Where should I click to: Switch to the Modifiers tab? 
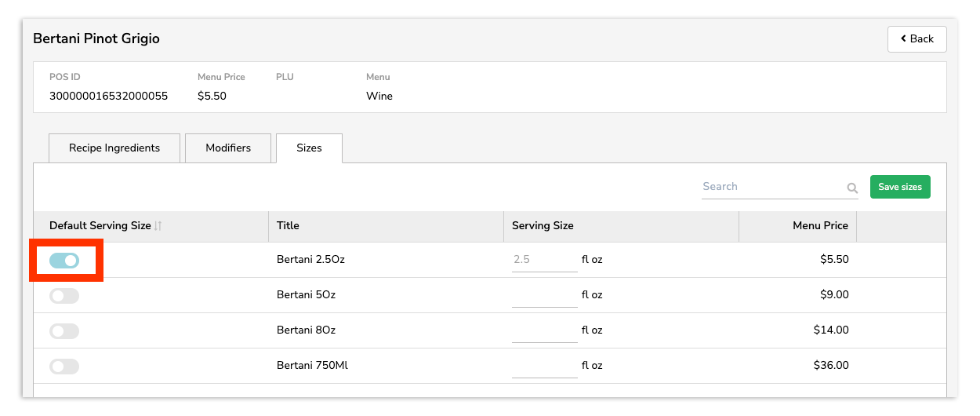tap(228, 148)
